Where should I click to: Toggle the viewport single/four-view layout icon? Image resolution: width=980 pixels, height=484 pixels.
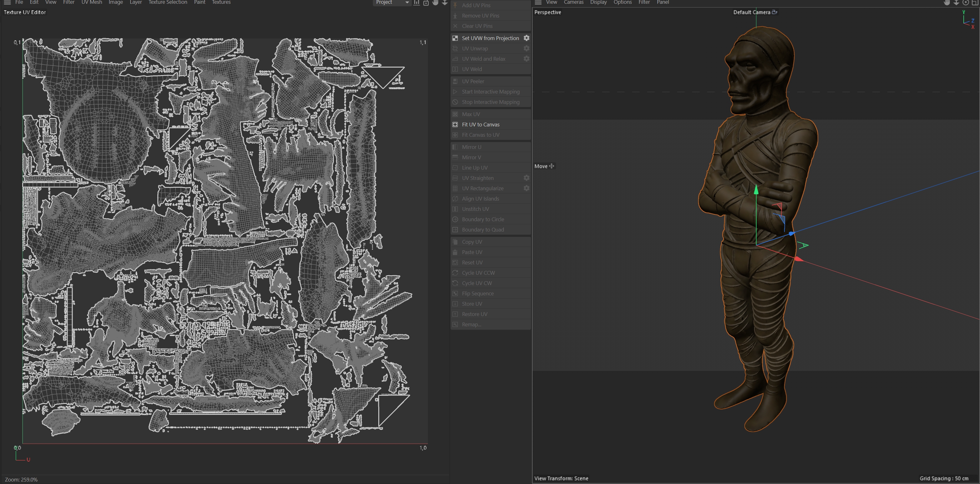975,2
